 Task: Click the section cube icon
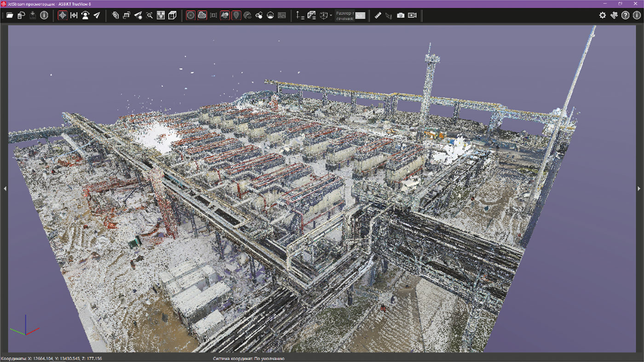tap(324, 15)
